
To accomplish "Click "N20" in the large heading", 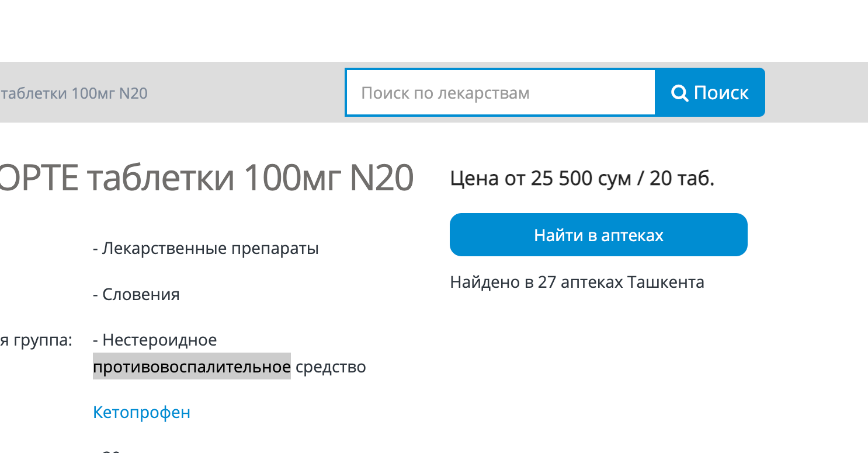I will point(381,177).
